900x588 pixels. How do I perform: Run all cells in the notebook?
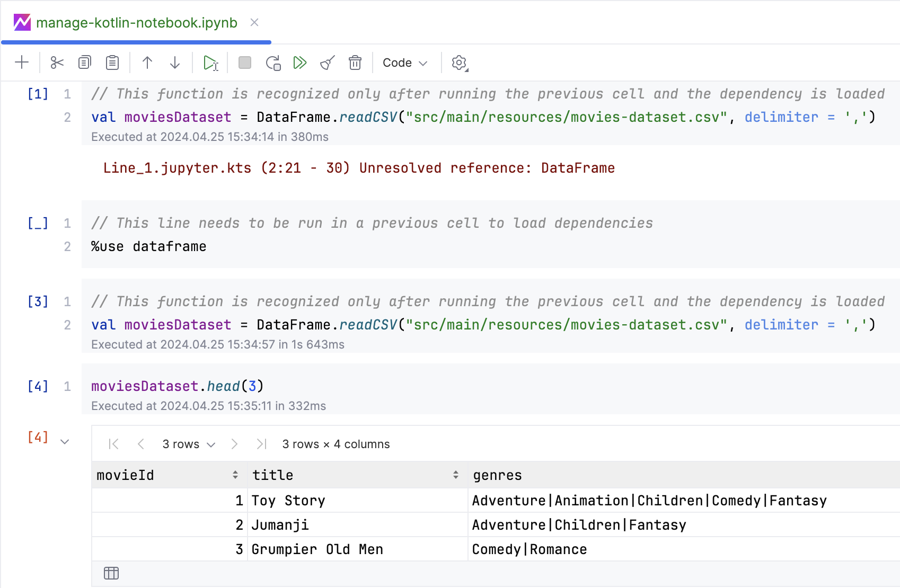pyautogui.click(x=300, y=62)
